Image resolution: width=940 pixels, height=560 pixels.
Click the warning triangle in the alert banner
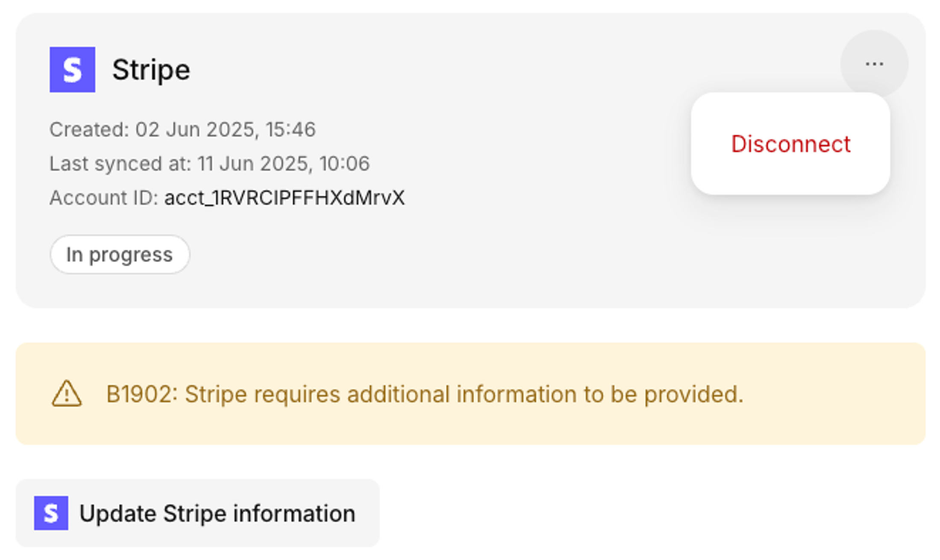click(x=66, y=394)
